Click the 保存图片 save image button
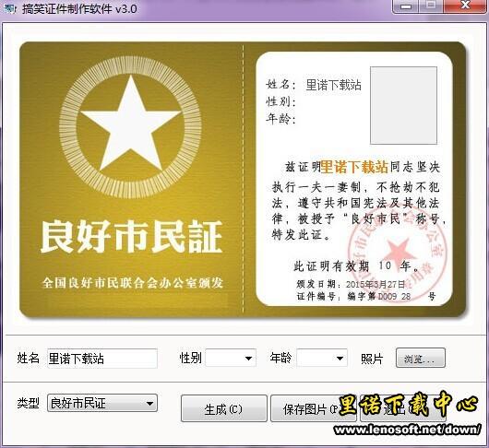Image resolution: width=489 pixels, height=448 pixels. 313,408
